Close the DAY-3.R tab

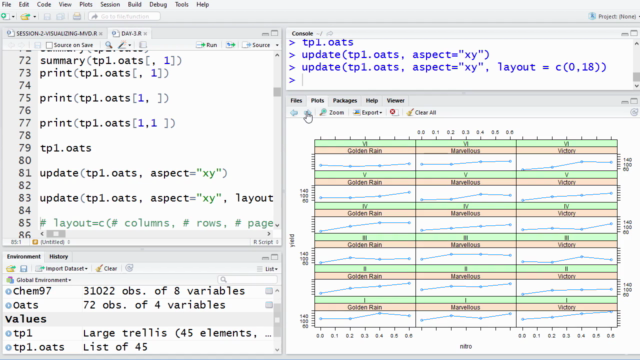145,33
